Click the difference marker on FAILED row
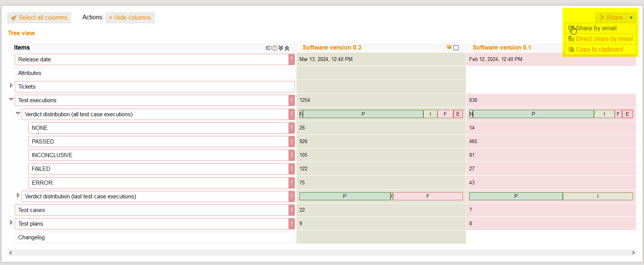The width and height of the screenshot is (644, 265). pos(291,169)
